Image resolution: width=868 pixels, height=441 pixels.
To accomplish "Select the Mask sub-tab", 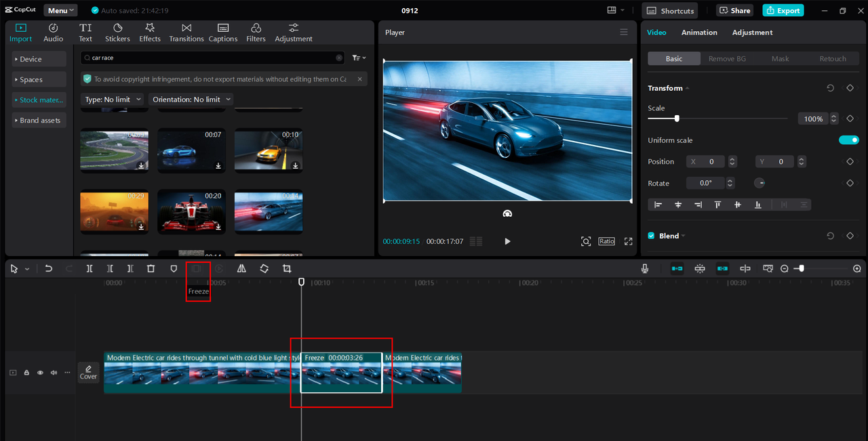I will 780,59.
